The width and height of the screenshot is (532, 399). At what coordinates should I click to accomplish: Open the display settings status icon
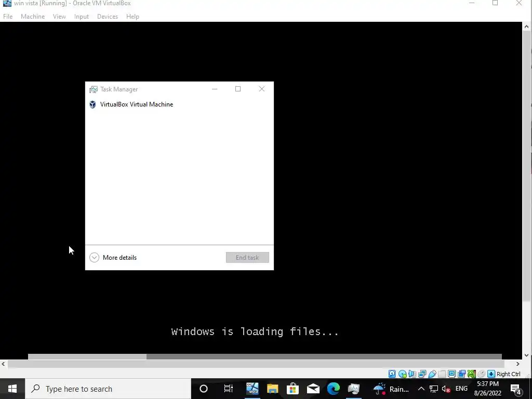click(451, 374)
